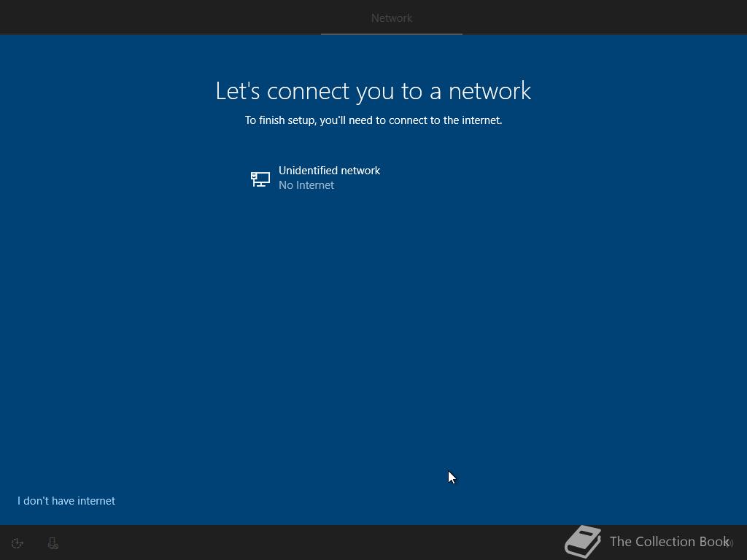Click the wired network computer icon
This screenshot has width=747, height=560.
pos(260,179)
